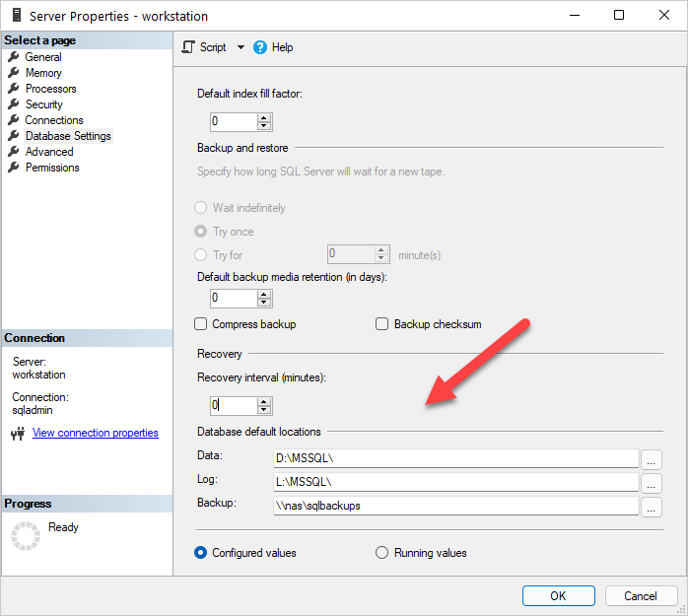Click the Help toolbar label
Screen dimensions: 688x616
coord(282,47)
